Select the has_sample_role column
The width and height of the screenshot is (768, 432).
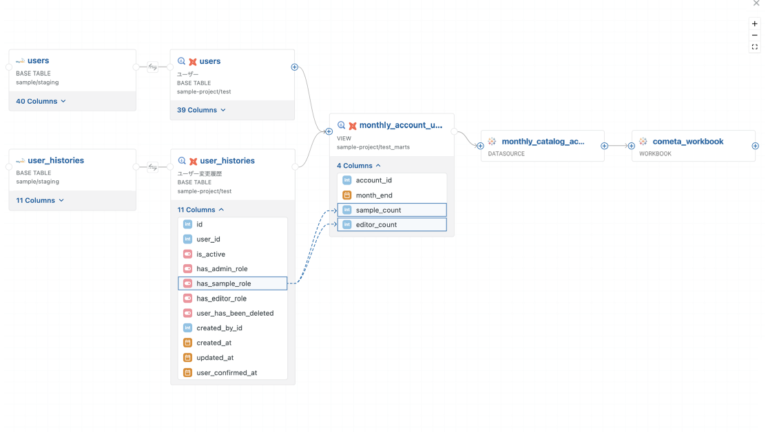click(232, 284)
